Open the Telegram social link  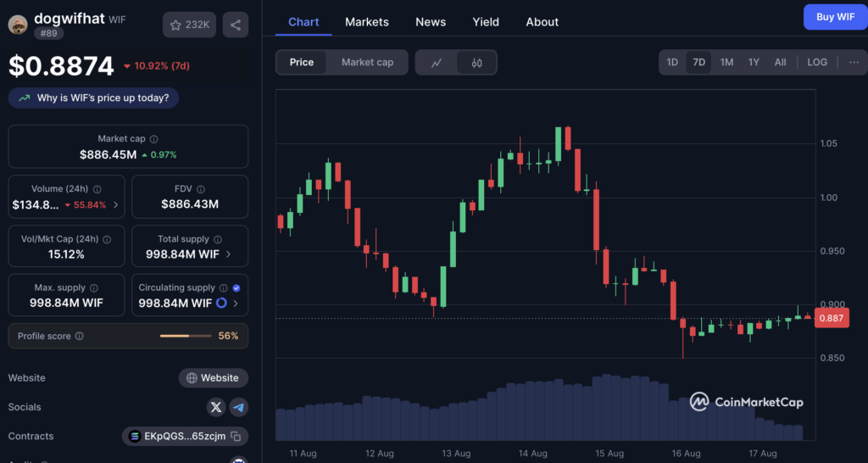coord(238,408)
